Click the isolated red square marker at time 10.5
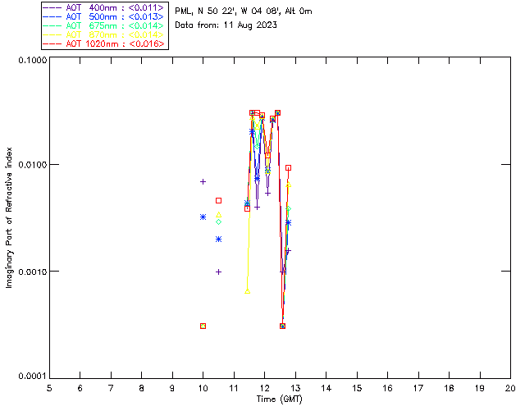Image resolution: width=525 pixels, height=420 pixels. (219, 201)
